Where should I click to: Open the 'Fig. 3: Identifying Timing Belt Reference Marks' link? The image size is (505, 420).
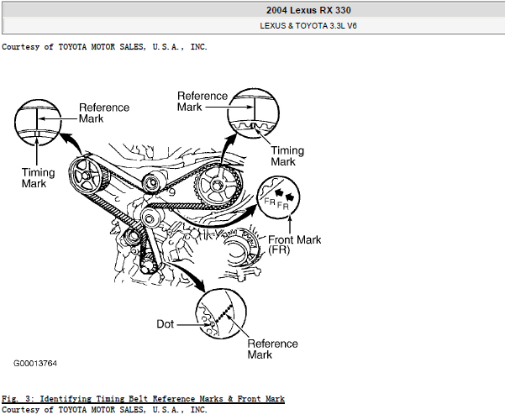(143, 399)
